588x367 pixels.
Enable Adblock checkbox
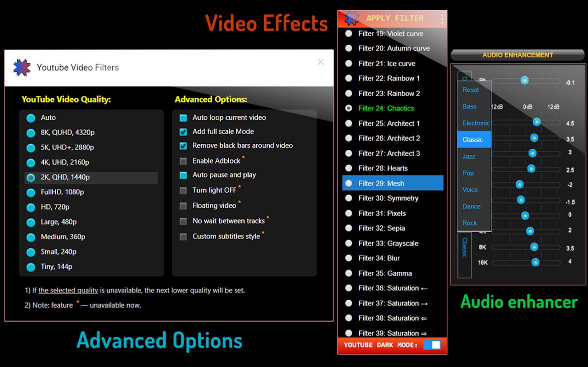click(x=183, y=161)
